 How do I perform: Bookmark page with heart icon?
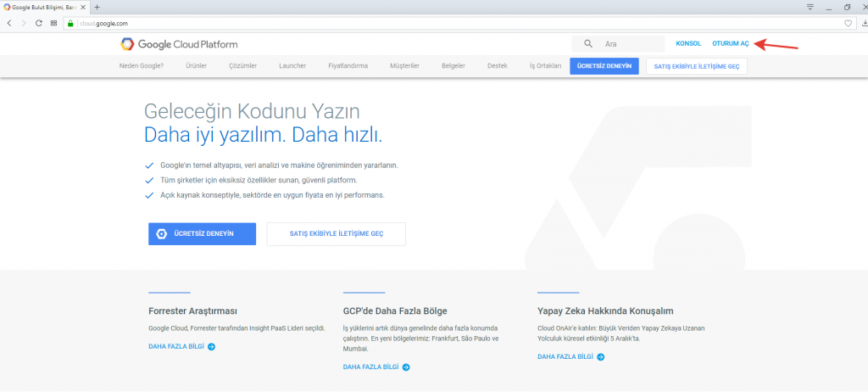click(x=848, y=23)
